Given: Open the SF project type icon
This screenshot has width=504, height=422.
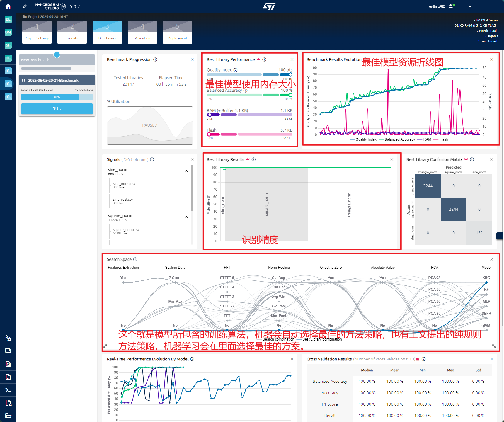Looking at the screenshot, I should coord(8,45).
